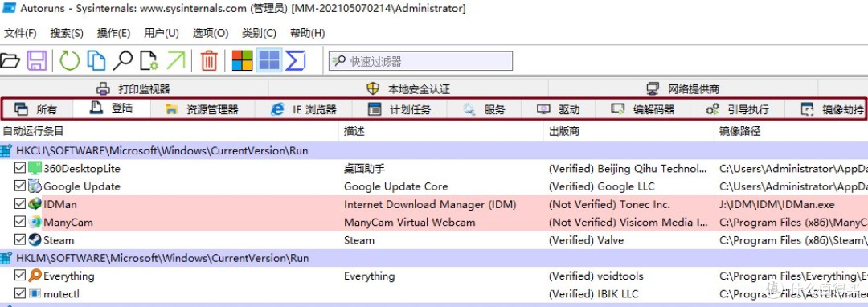Image resolution: width=868 pixels, height=307 pixels.
Task: Uncheck the Steam autorun entry
Action: click(20, 240)
